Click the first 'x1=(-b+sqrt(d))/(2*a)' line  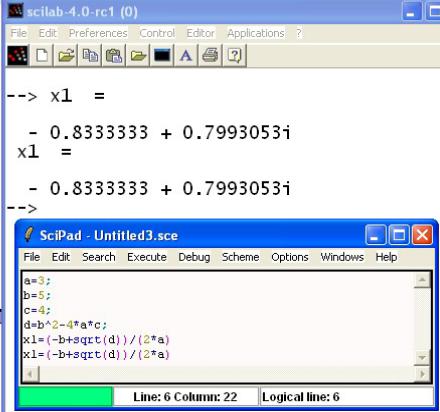pos(96,339)
